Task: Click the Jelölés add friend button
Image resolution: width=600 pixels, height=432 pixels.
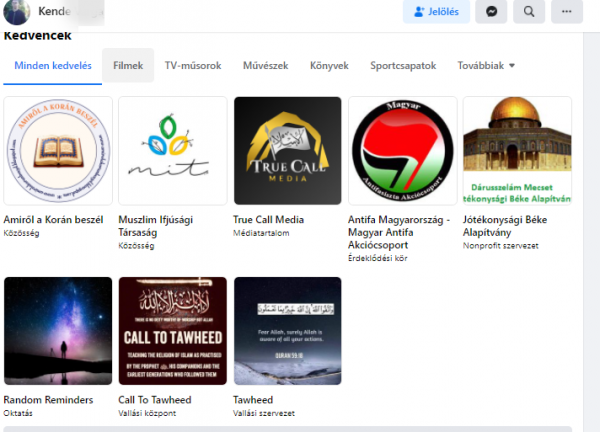Action: (436, 11)
